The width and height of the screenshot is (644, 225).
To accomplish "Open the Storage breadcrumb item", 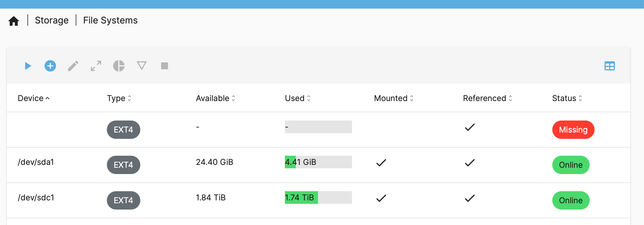I will point(52,20).
